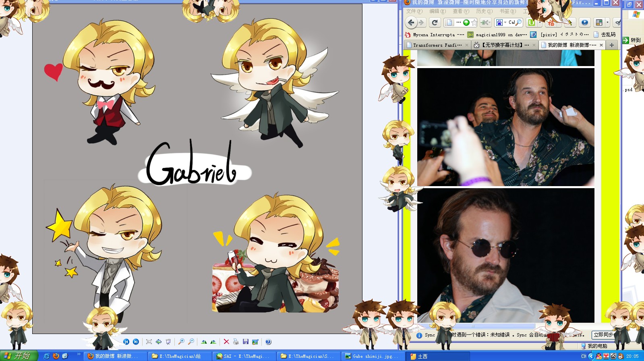Viewport: 644px width, 361px height.
Task: Open 书签(B) menu in Firefox
Action: point(507,11)
